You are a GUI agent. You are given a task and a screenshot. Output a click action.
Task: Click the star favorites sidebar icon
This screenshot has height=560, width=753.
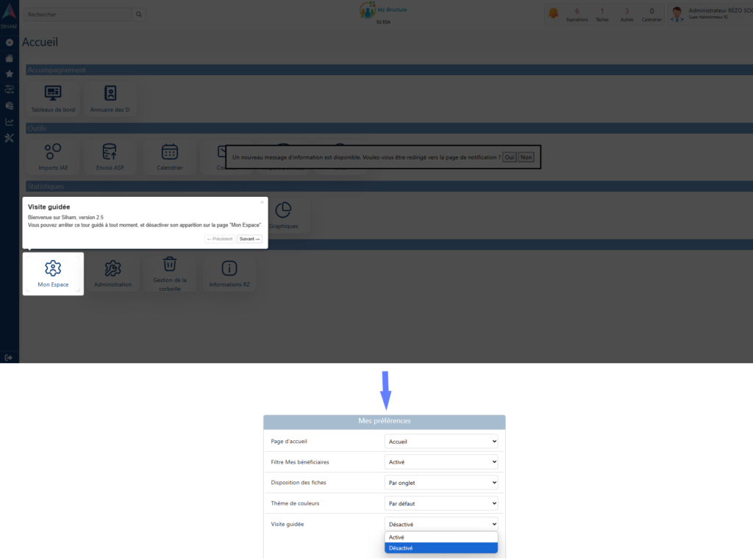pos(9,73)
